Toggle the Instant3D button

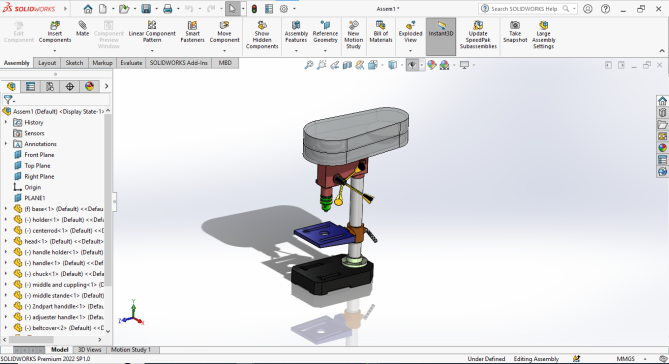(x=441, y=36)
